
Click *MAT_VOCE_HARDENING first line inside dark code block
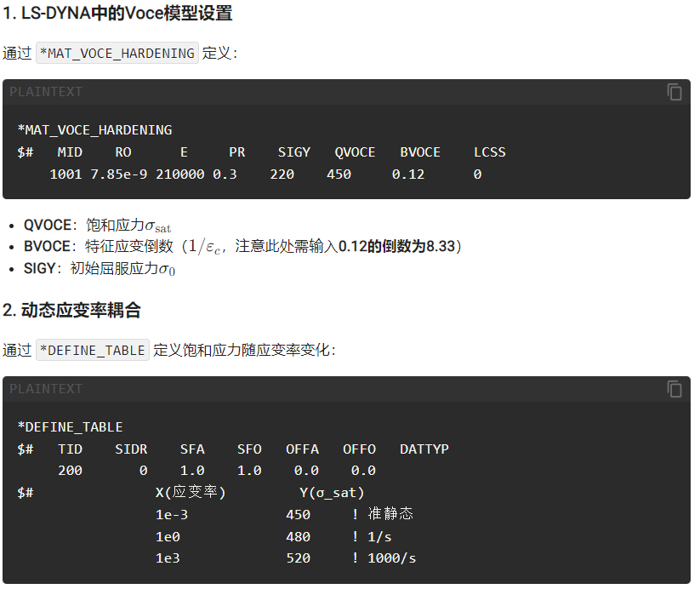[x=94, y=130]
